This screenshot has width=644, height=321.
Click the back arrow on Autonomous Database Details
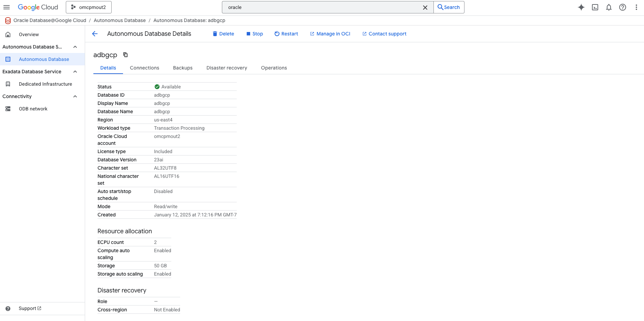pyautogui.click(x=95, y=33)
